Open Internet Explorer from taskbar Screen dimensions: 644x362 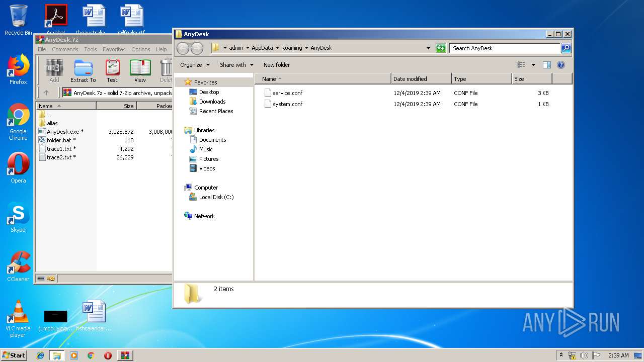click(x=40, y=355)
